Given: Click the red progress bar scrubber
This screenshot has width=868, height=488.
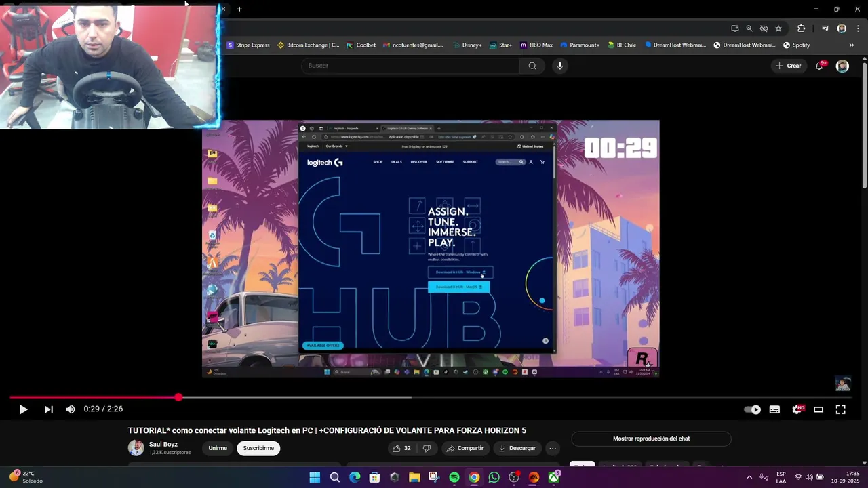Looking at the screenshot, I should [178, 397].
